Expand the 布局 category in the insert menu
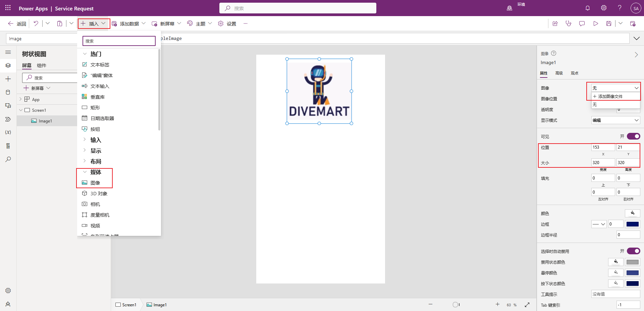The image size is (644, 311). [x=85, y=161]
